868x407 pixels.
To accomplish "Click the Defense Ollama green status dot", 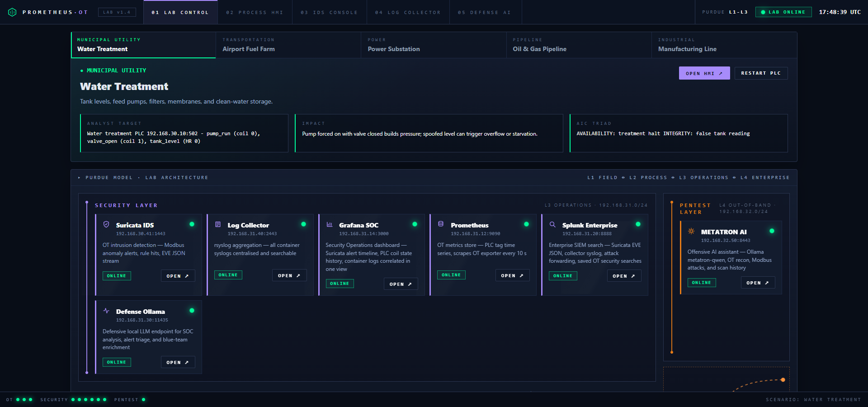I will (192, 311).
